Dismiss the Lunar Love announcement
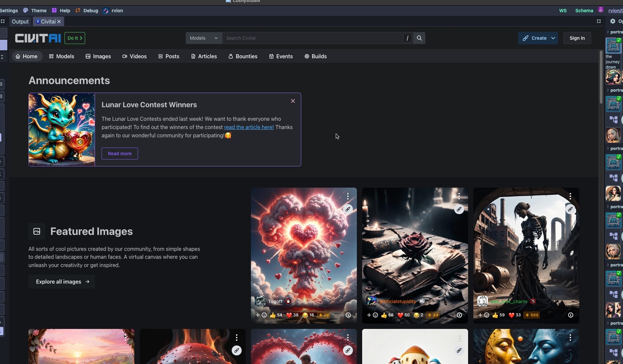The width and height of the screenshot is (623, 364). pos(293,101)
